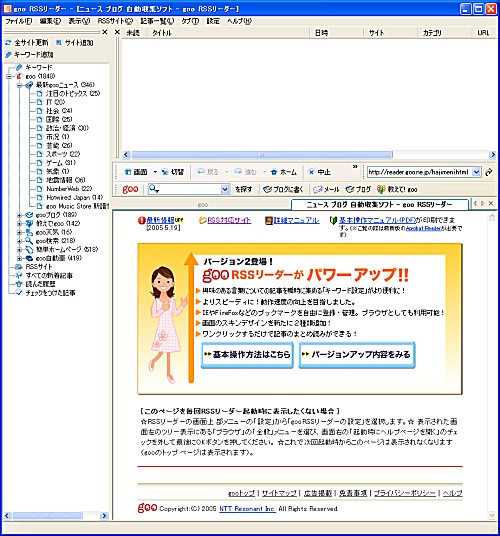Click the goo天気 folder icon
Screen dimensions: 500x536
pos(30,232)
